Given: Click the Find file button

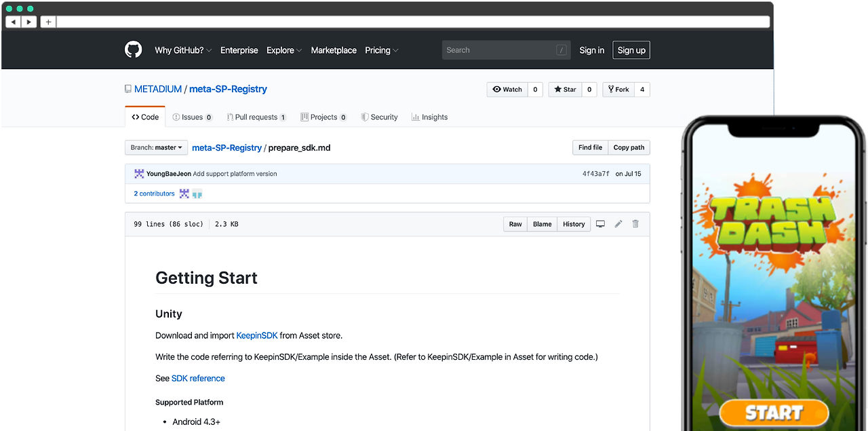Looking at the screenshot, I should point(590,147).
